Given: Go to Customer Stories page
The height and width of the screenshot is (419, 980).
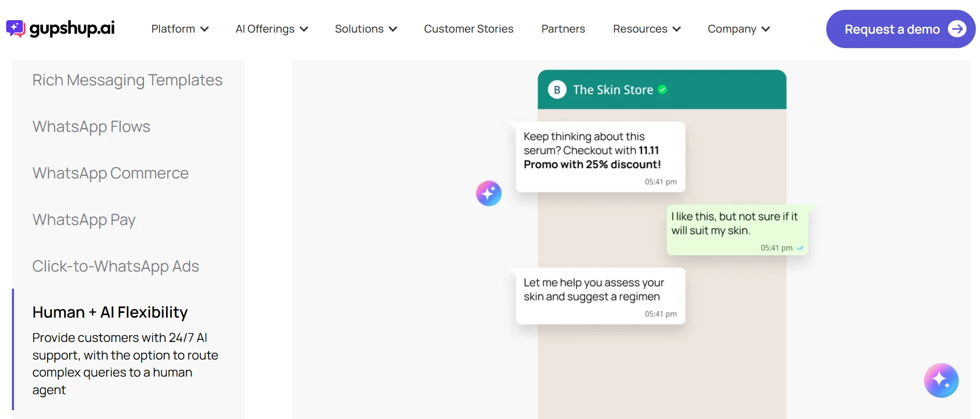Looking at the screenshot, I should tap(469, 29).
